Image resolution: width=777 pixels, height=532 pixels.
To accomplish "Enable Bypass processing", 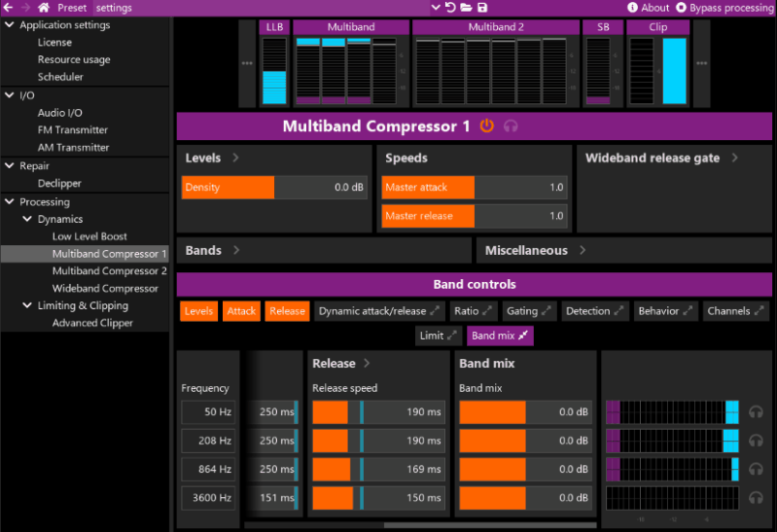I will (724, 8).
